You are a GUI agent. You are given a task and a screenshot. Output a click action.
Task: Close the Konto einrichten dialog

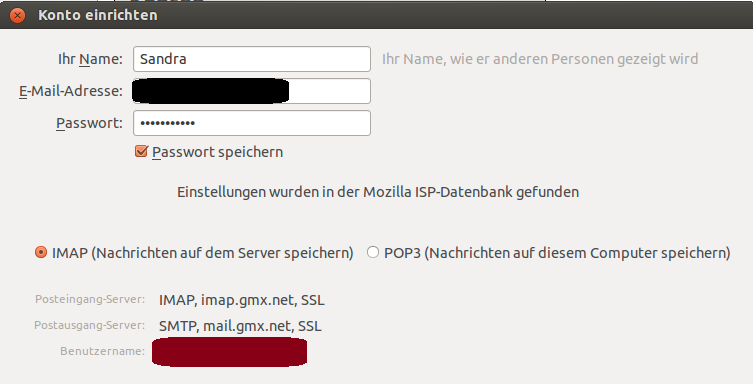point(17,15)
